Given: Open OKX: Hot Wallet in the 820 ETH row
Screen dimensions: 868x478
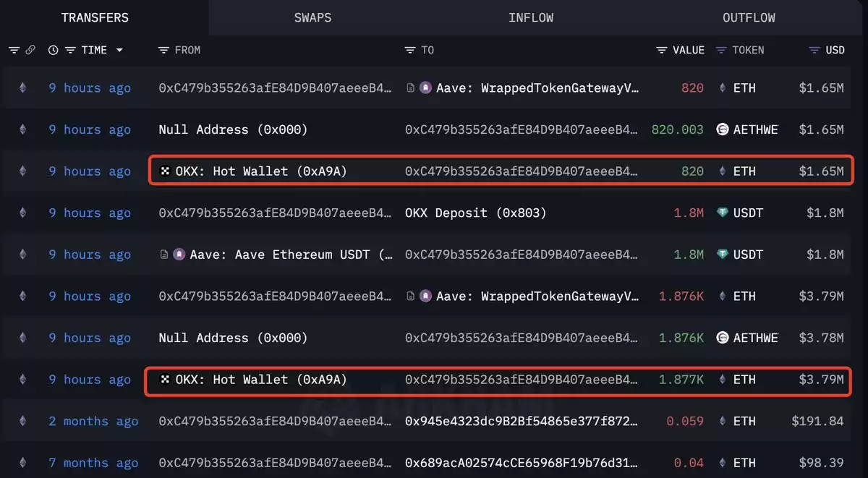Looking at the screenshot, I should (261, 171).
